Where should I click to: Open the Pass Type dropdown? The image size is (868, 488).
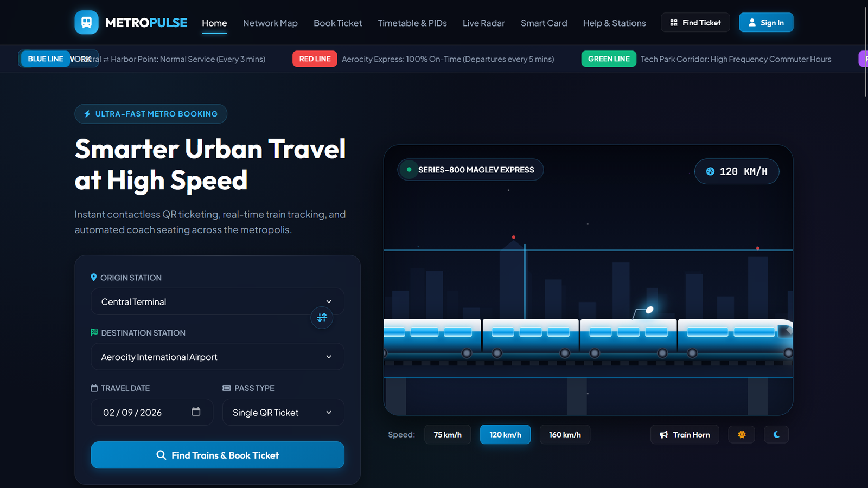283,412
